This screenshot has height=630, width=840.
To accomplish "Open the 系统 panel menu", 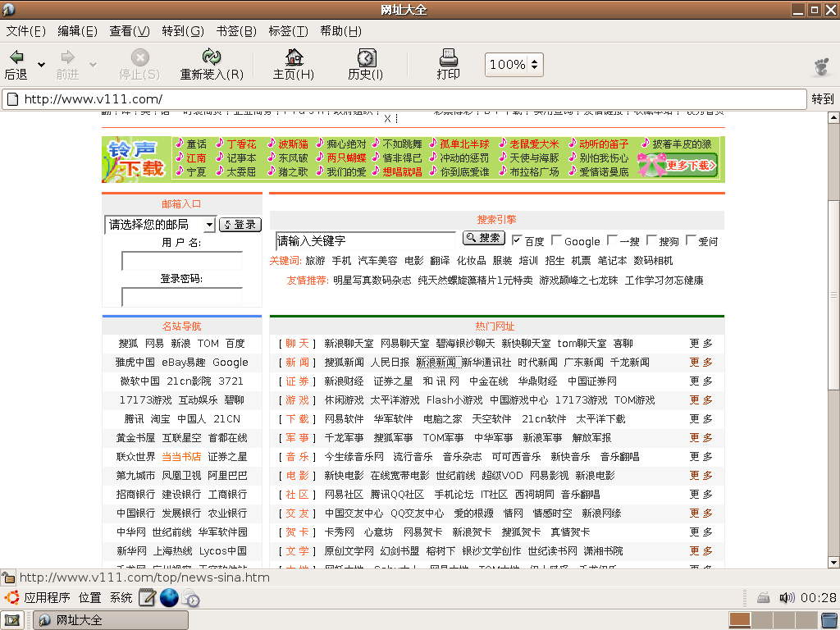I will 121,597.
